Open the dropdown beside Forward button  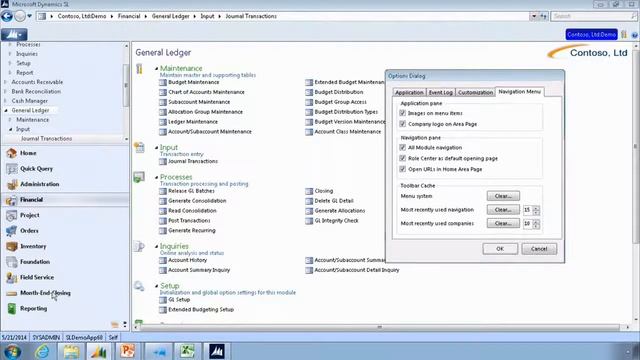pyautogui.click(x=29, y=16)
